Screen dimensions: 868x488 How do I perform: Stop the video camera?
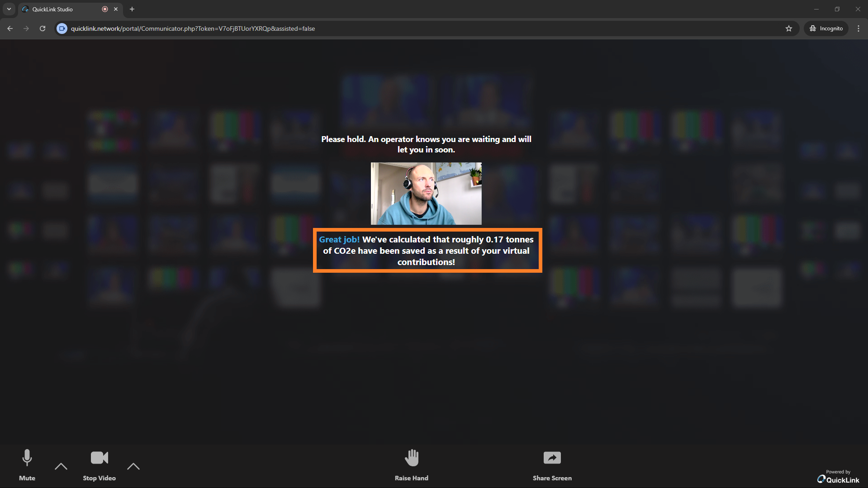click(x=99, y=464)
